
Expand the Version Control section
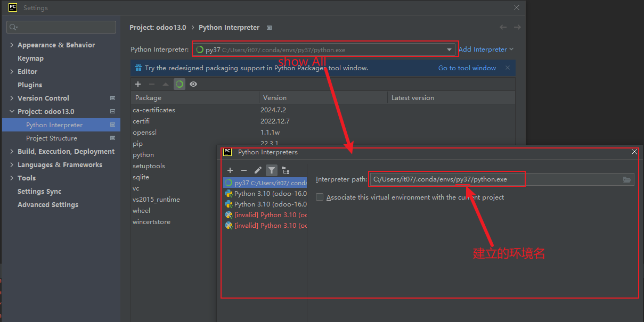pyautogui.click(x=12, y=98)
